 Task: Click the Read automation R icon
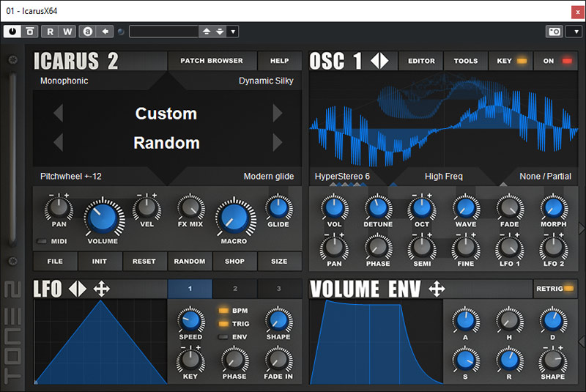coord(51,32)
